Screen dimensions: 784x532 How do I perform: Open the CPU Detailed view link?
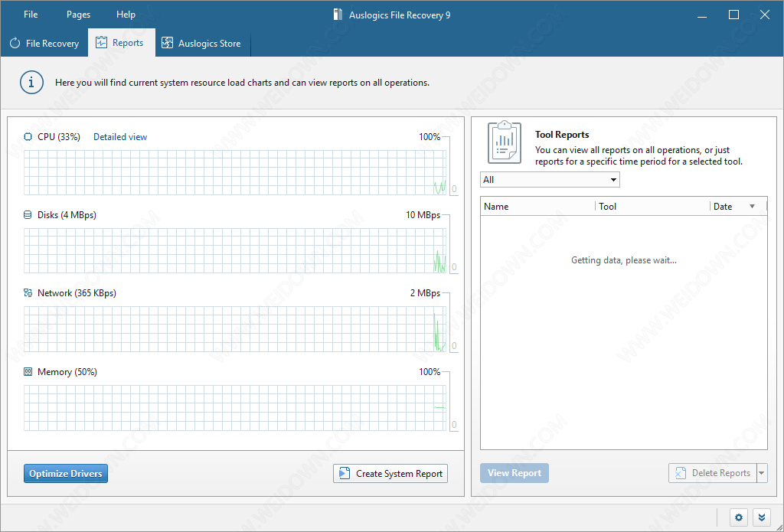click(120, 137)
